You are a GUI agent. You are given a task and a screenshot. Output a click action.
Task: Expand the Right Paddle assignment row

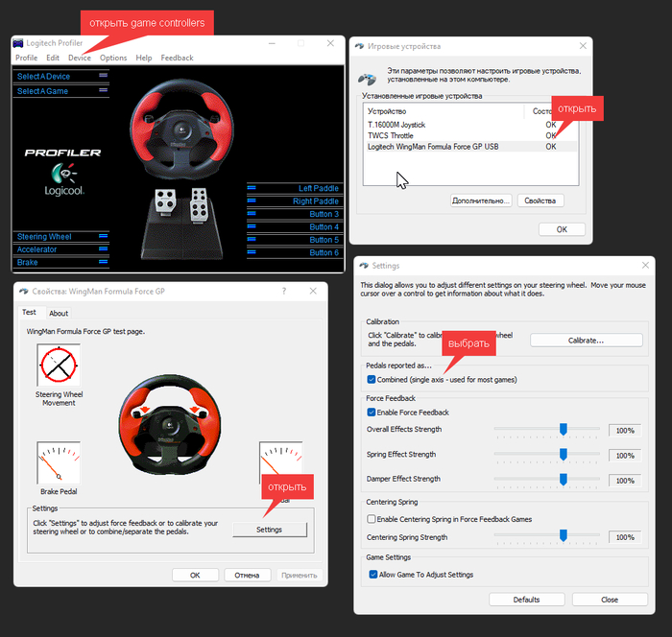click(x=295, y=201)
